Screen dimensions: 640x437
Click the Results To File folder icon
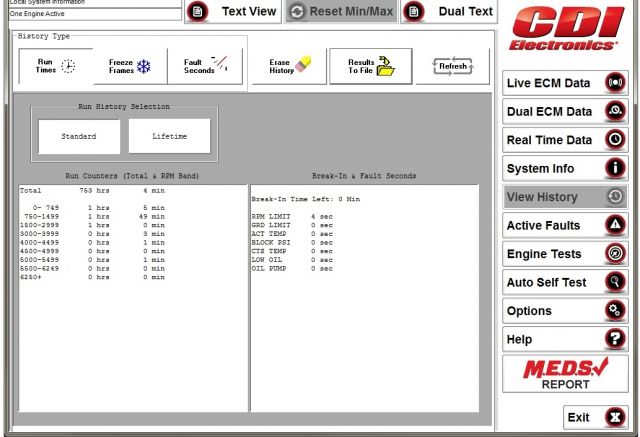pos(385,66)
